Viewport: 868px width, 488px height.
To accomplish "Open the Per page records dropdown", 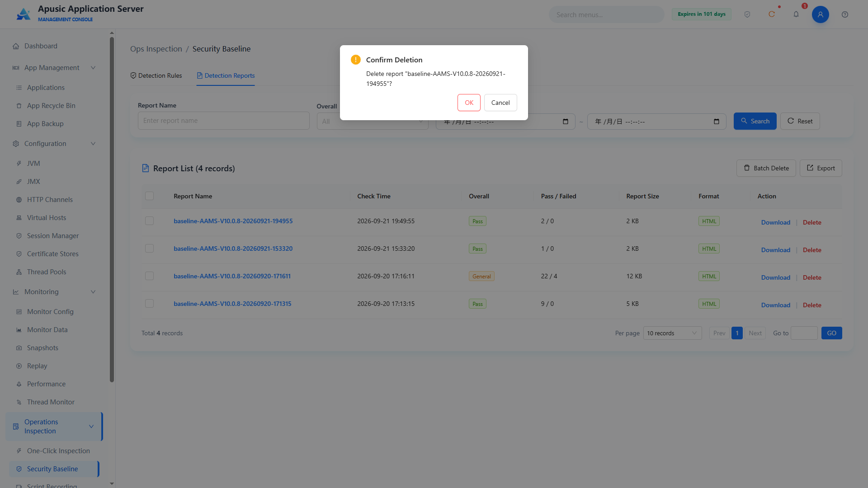I will pos(672,333).
